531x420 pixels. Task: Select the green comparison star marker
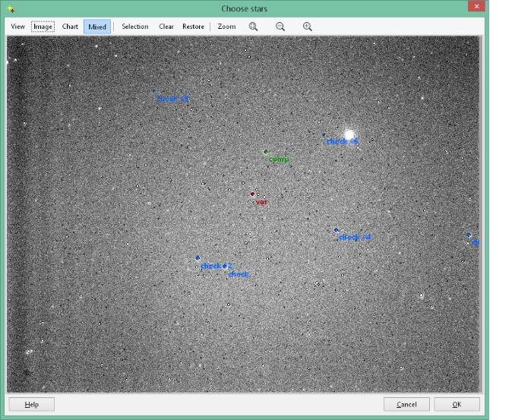click(266, 152)
